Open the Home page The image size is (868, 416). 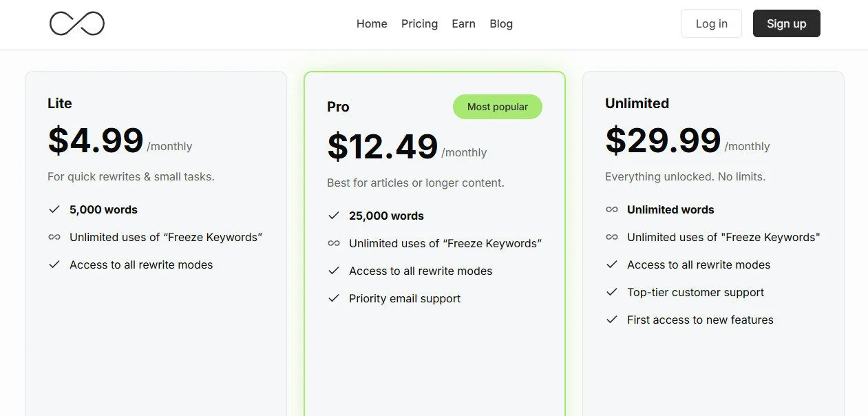(372, 23)
